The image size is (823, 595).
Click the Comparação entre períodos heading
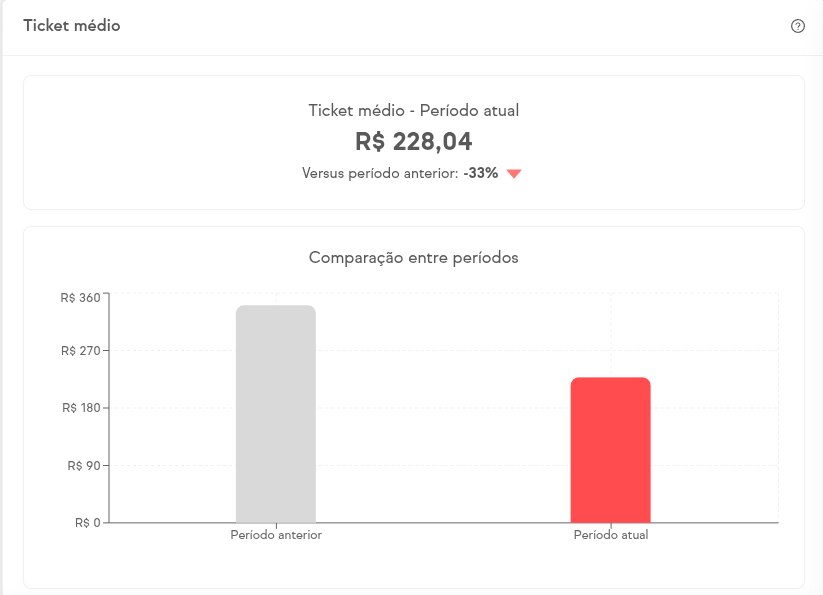413,257
